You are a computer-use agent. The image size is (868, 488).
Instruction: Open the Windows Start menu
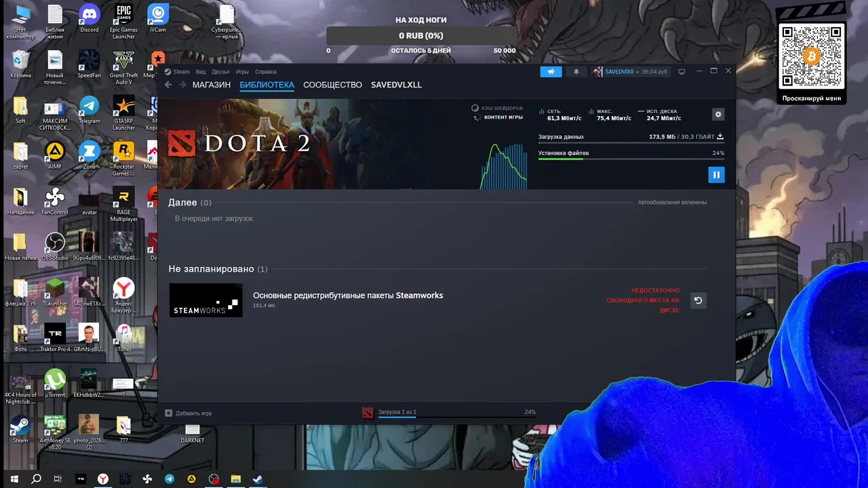tap(14, 479)
